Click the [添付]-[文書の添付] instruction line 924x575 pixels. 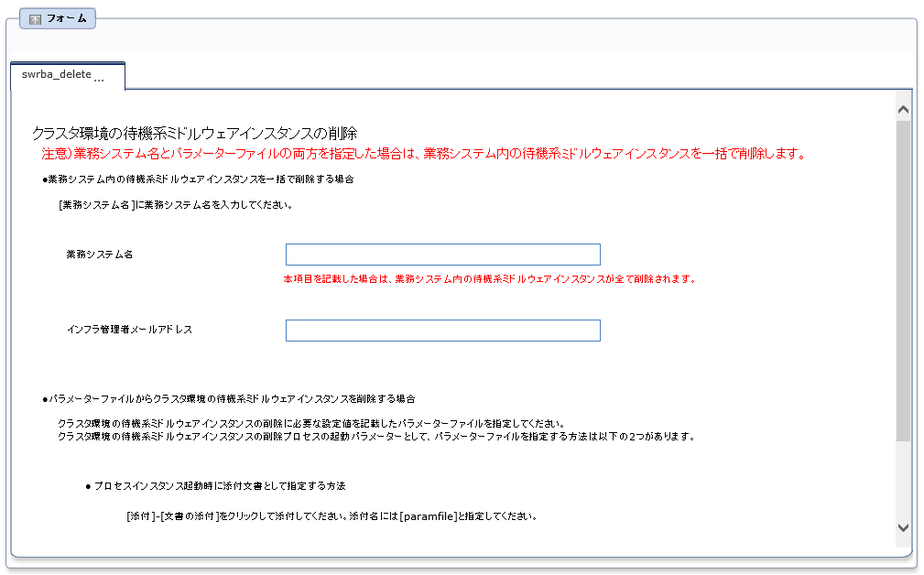coord(331,515)
